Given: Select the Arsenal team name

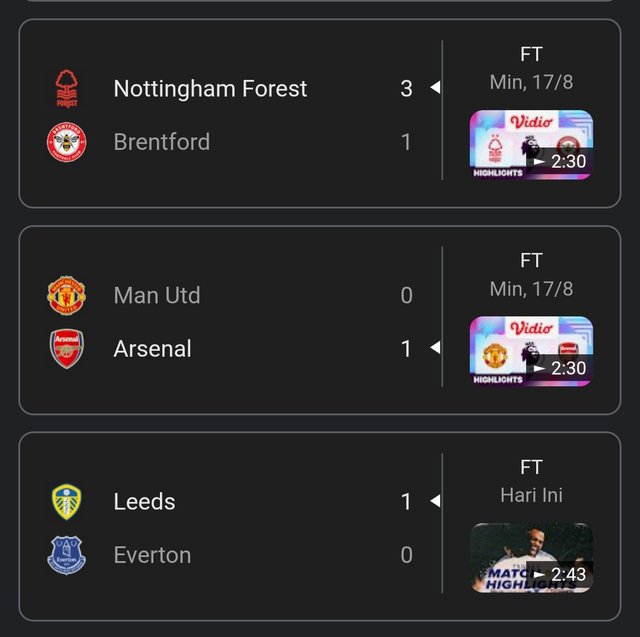Looking at the screenshot, I should pyautogui.click(x=152, y=348).
